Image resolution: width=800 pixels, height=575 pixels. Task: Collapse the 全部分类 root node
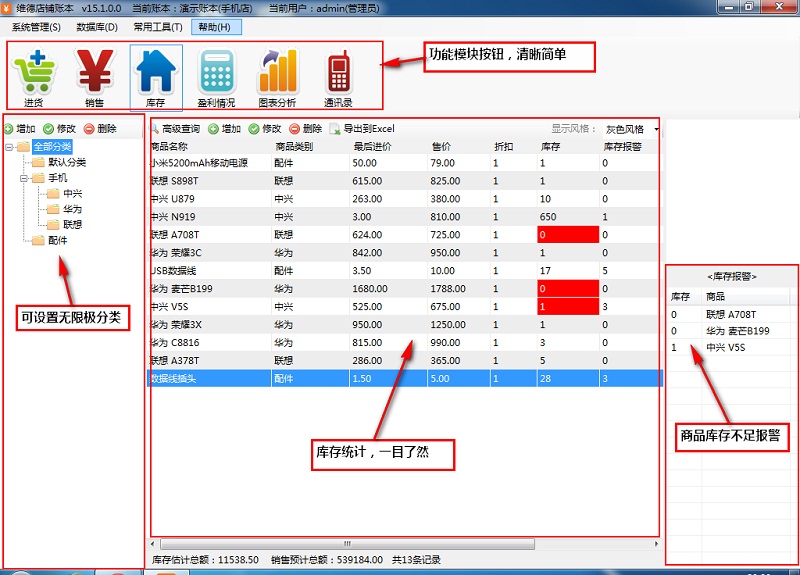[x=9, y=147]
